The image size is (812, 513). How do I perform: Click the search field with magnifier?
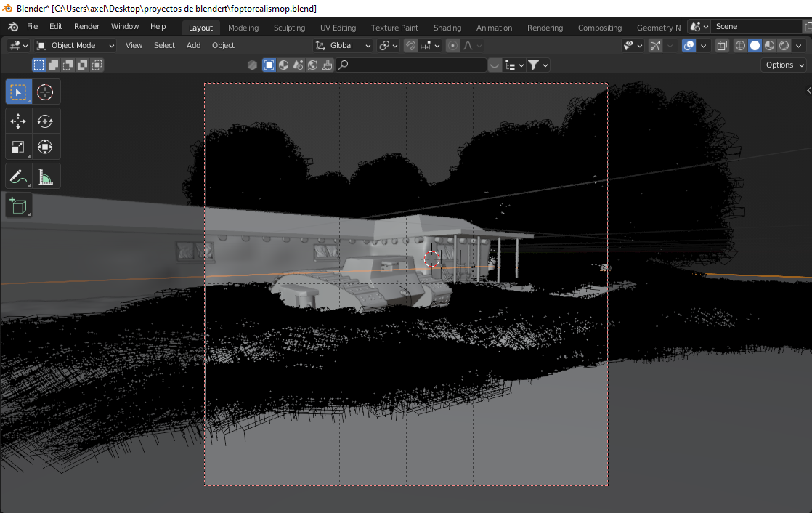click(412, 65)
